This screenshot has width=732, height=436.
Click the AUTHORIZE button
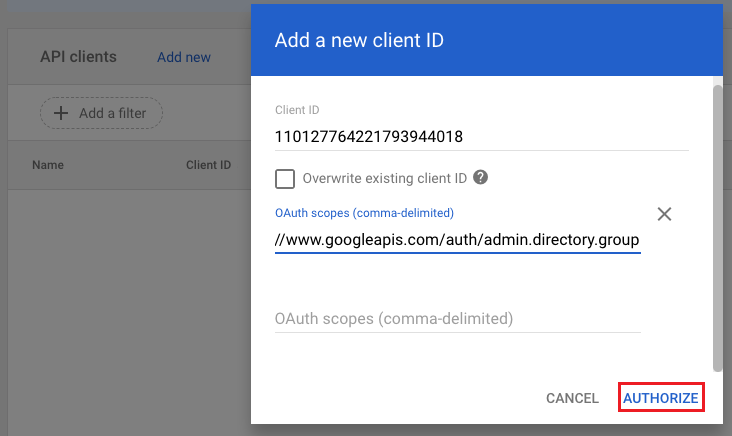pyautogui.click(x=661, y=398)
